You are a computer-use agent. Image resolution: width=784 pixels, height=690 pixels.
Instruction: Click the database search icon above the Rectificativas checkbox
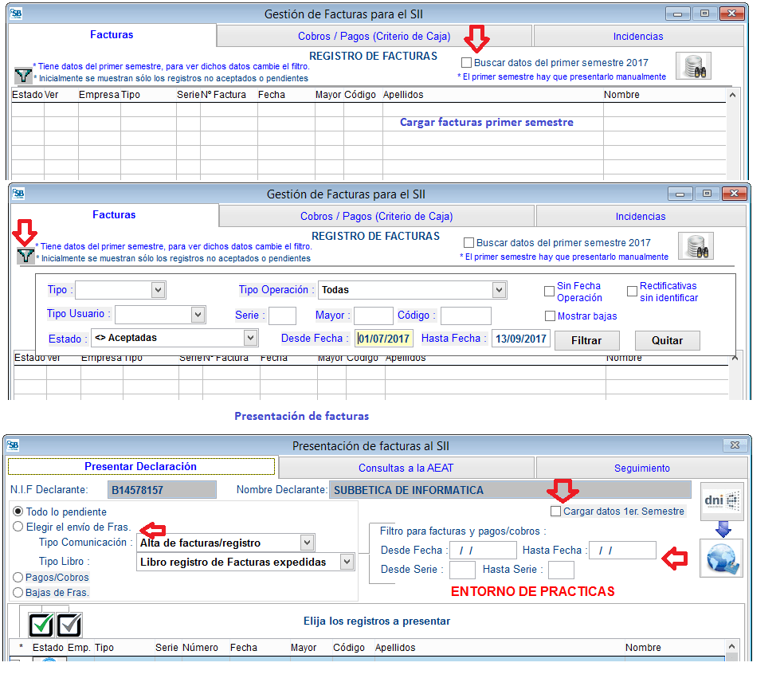(695, 246)
